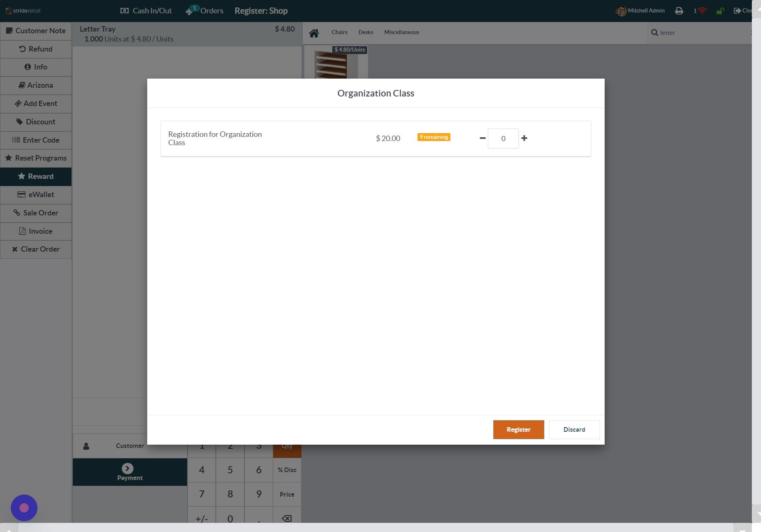Viewport: 761px width, 532px height.
Task: Click the 9 remaining badge
Action: point(434,137)
